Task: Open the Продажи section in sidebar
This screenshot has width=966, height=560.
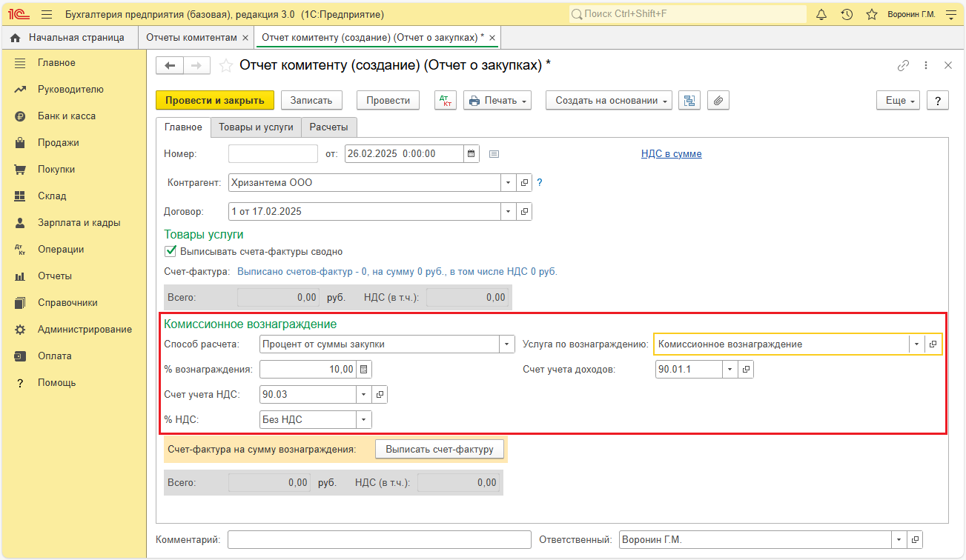Action: [59, 143]
